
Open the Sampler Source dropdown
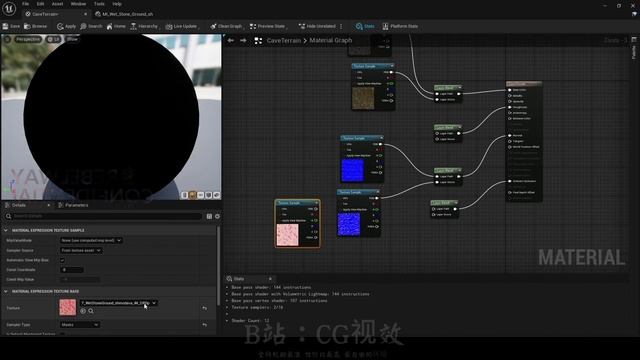tap(81, 250)
